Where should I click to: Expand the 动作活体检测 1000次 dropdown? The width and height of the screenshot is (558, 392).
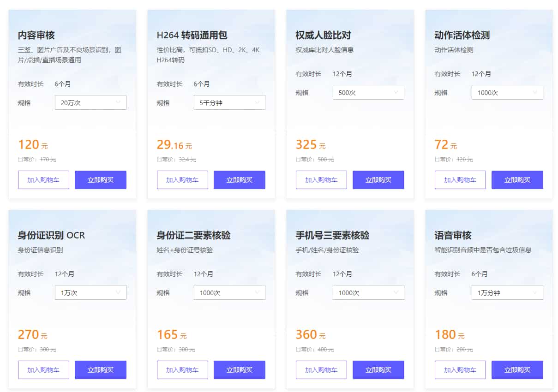click(x=507, y=92)
